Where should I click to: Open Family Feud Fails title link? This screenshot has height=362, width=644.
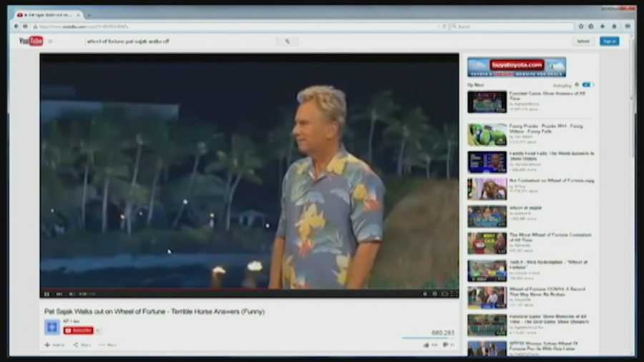tap(552, 155)
